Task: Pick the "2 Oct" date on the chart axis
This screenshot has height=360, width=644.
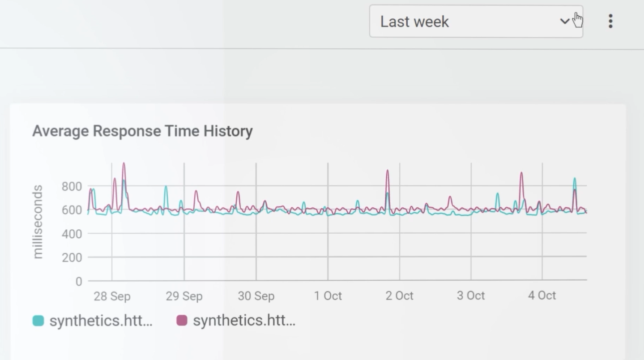Action: (x=400, y=296)
